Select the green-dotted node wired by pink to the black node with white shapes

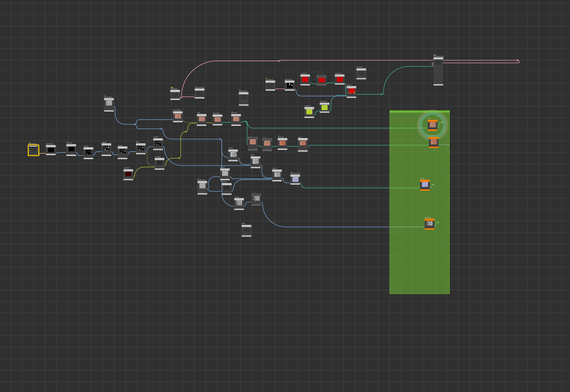click(270, 85)
